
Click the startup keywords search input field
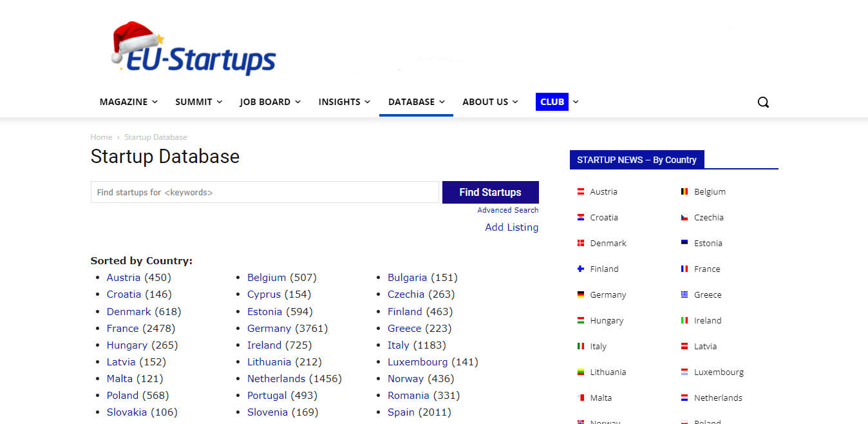(265, 192)
